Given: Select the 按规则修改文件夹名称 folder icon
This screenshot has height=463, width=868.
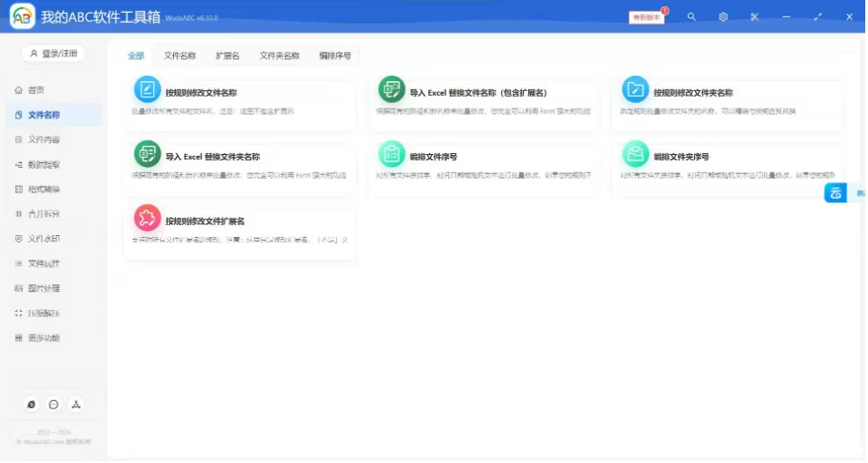Looking at the screenshot, I should [x=635, y=89].
